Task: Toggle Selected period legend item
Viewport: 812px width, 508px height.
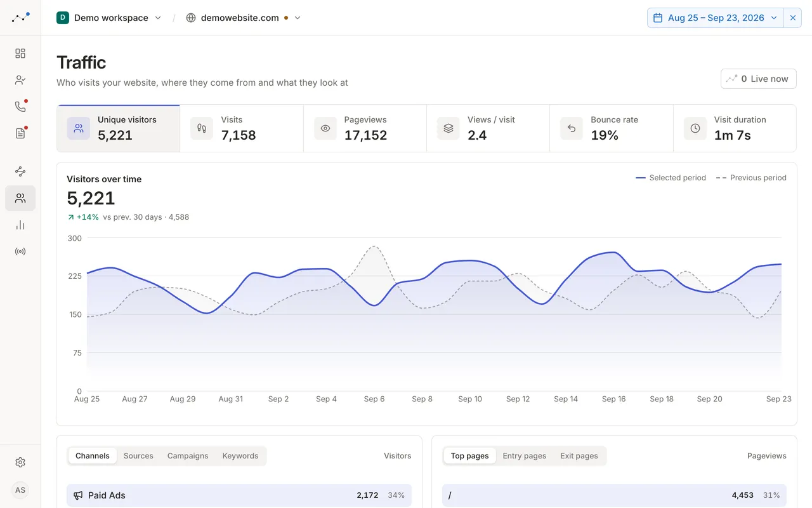Action: pyautogui.click(x=671, y=178)
